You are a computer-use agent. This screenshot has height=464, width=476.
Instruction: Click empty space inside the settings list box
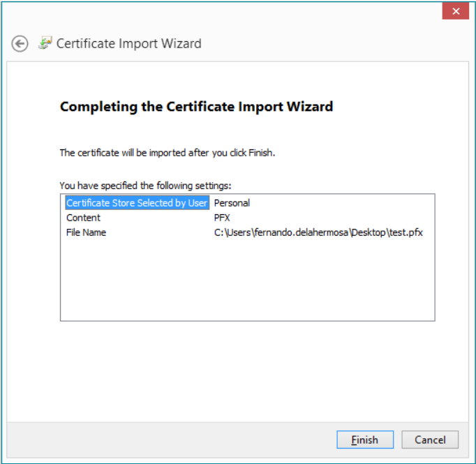[x=247, y=283]
